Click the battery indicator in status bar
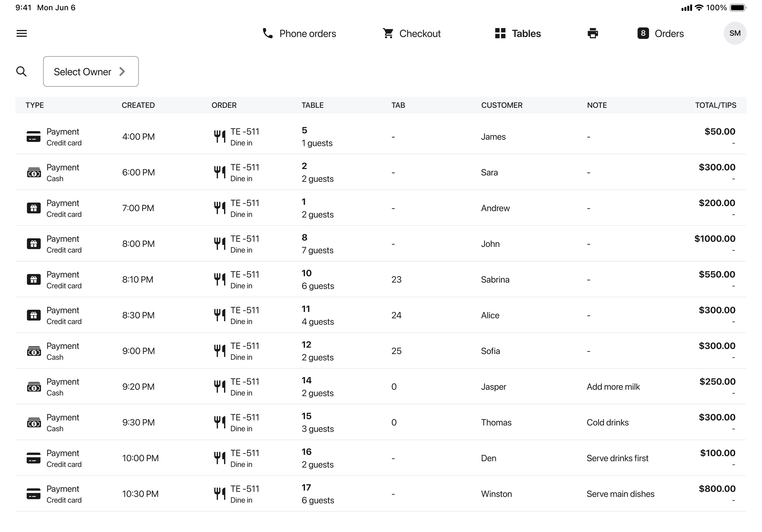This screenshot has width=762, height=532. pos(738,8)
